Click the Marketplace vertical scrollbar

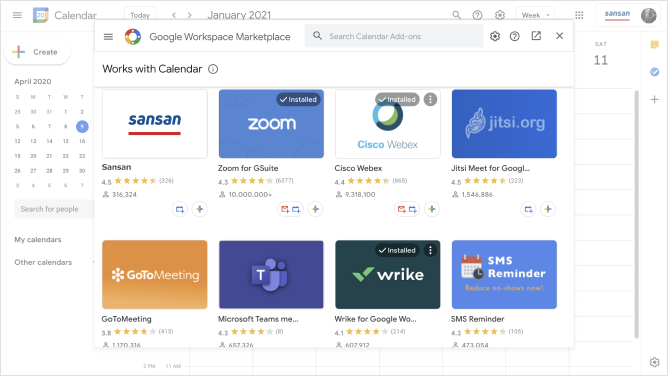636,214
